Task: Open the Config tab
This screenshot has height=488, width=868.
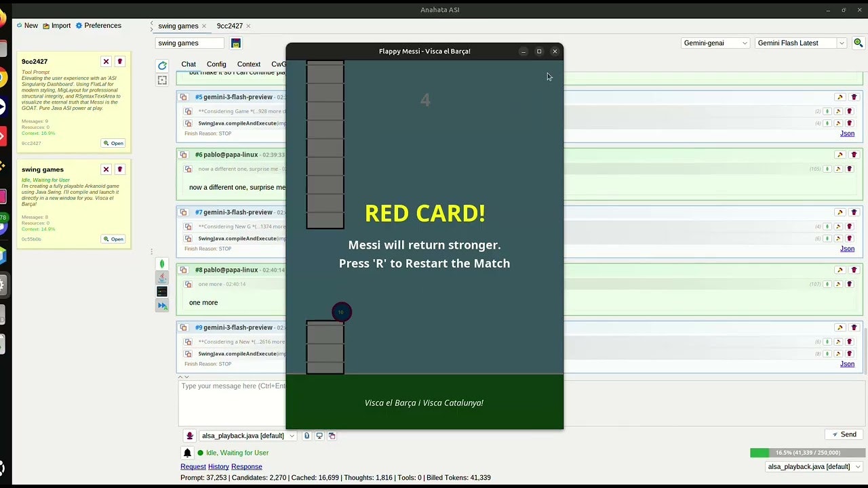Action: coord(216,64)
